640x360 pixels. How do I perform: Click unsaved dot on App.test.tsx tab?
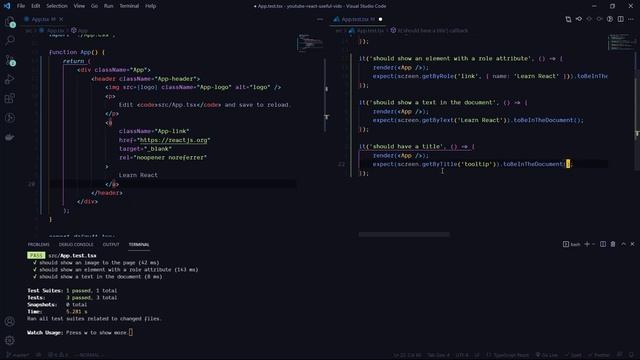click(380, 19)
